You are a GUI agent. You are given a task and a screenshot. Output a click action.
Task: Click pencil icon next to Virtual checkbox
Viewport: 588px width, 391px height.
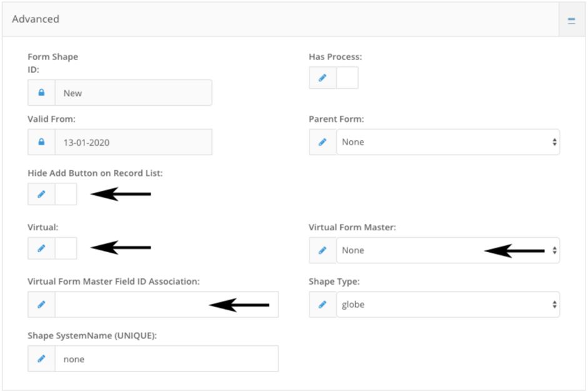[41, 248]
